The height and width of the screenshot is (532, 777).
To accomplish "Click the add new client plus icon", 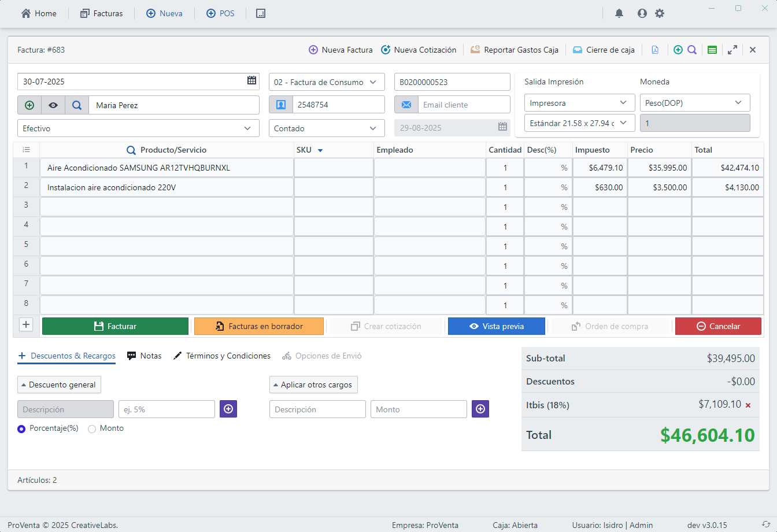I will [x=29, y=105].
